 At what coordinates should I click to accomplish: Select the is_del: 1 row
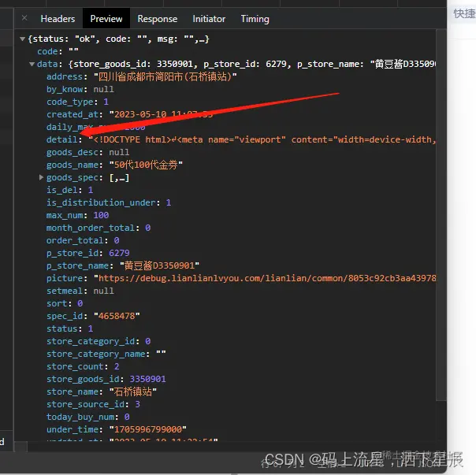click(x=69, y=190)
